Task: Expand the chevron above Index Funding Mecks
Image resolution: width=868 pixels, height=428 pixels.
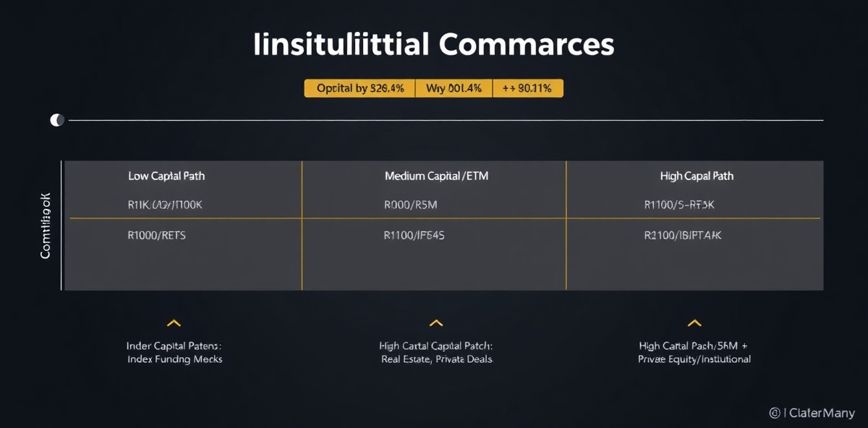Action: [x=174, y=323]
